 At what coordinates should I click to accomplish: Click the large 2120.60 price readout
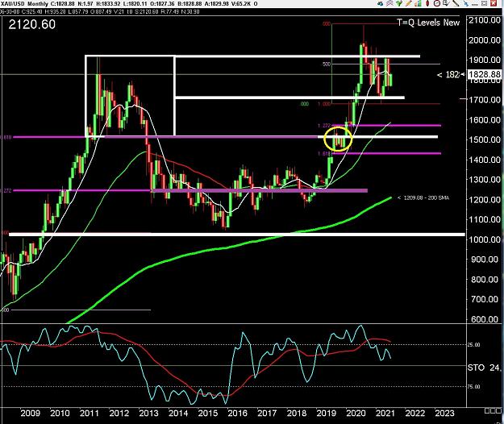31,24
